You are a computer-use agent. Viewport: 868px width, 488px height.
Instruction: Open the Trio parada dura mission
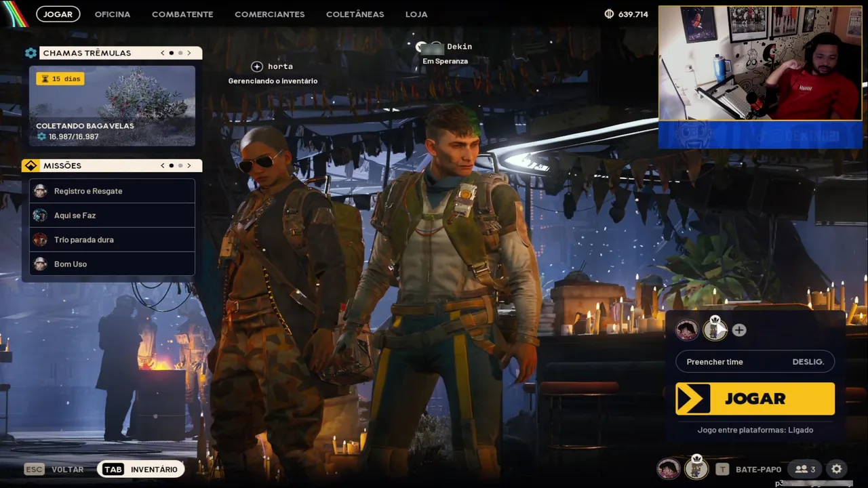tap(113, 240)
